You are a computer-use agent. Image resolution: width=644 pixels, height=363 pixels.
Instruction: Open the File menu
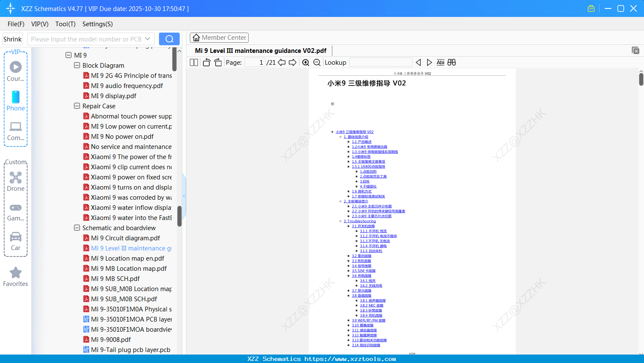16,24
